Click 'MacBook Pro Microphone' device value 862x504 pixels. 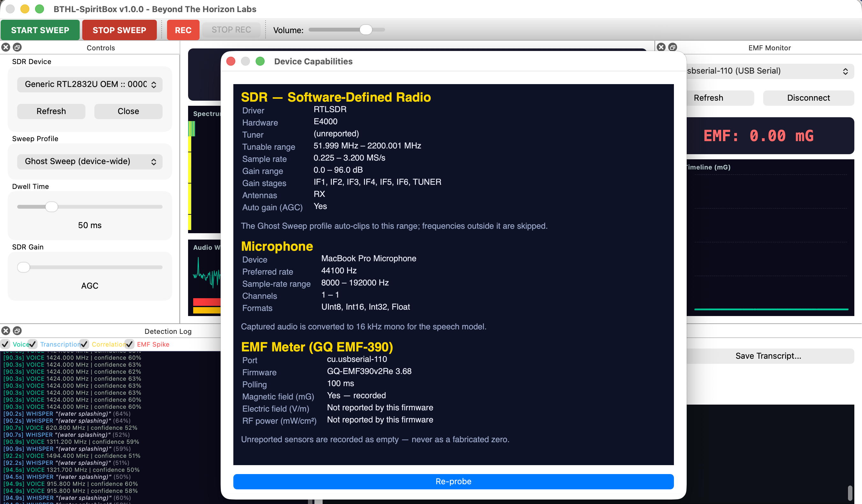[369, 258]
